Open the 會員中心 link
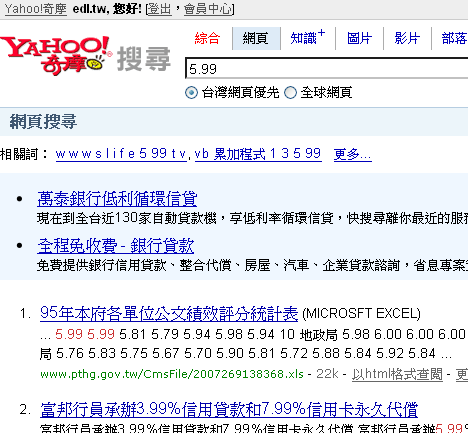The width and height of the screenshot is (468, 433). click(208, 9)
